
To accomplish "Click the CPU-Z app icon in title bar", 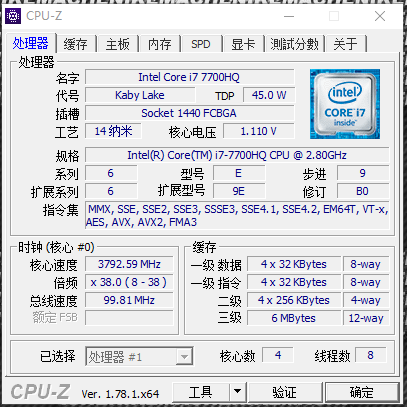I will coord(13,16).
